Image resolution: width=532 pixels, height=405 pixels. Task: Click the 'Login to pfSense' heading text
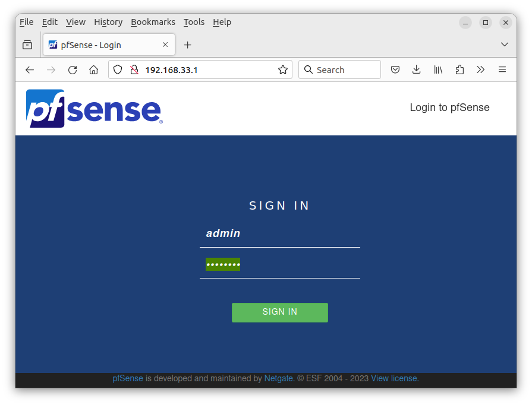pos(449,107)
